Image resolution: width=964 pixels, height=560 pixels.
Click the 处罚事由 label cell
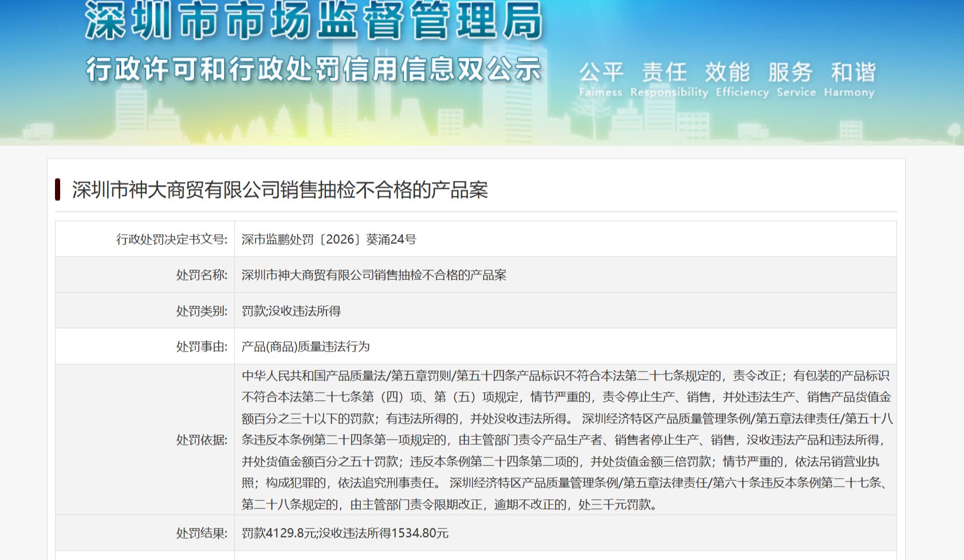pos(145,346)
